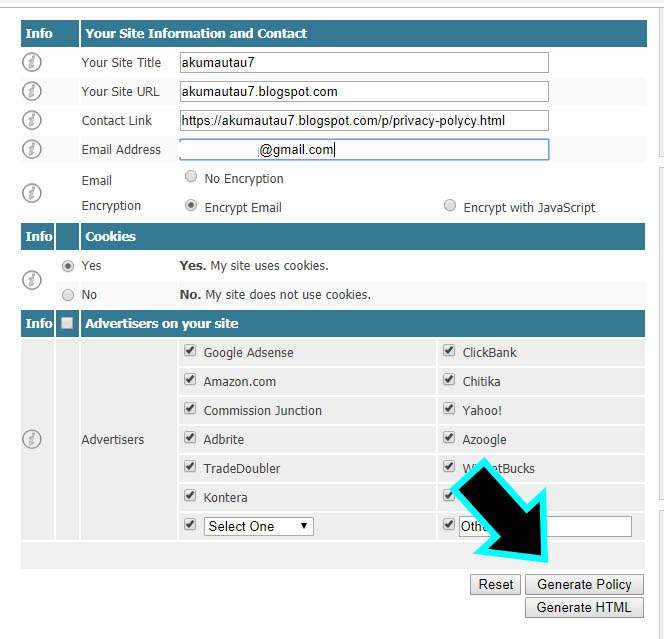Uncheck the ClickBank checkbox

pos(449,352)
